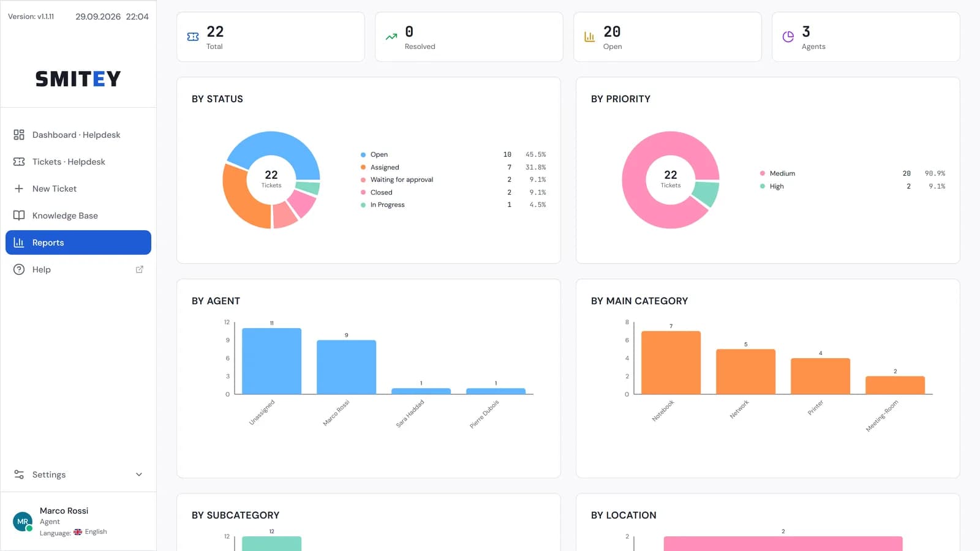Change language from English

[x=90, y=532]
